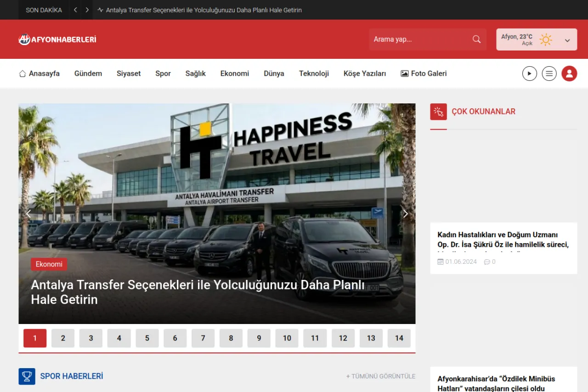Select slider page 9
Image resolution: width=588 pixels, height=392 pixels.
pyautogui.click(x=259, y=338)
